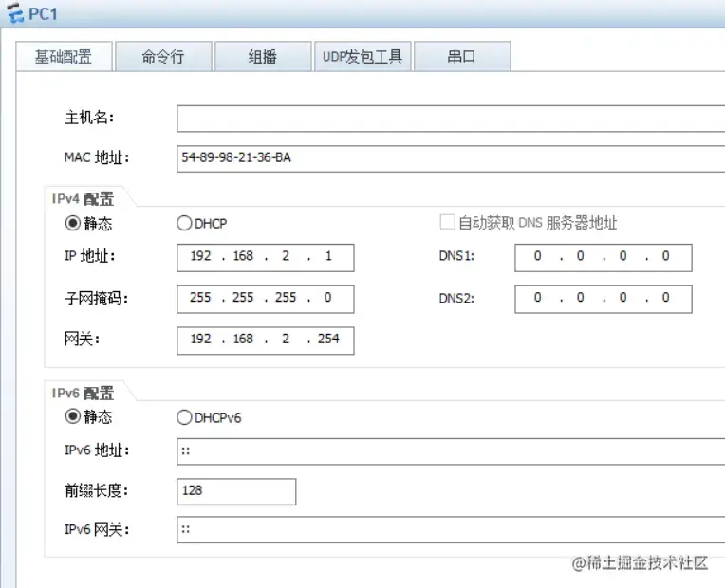Open the 命令行 tab

(163, 56)
